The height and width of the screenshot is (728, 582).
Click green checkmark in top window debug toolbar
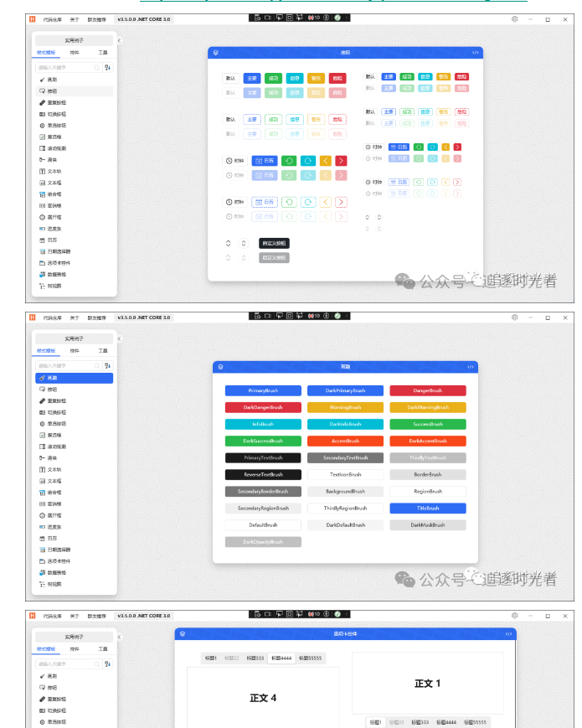[337, 18]
